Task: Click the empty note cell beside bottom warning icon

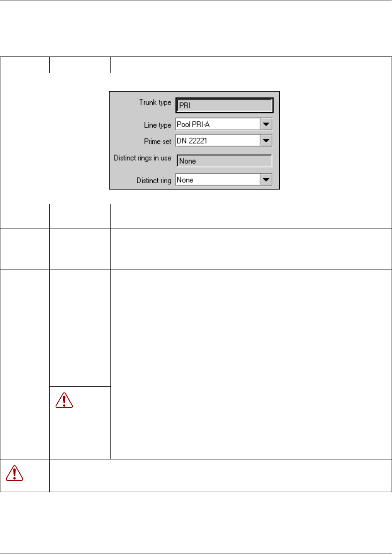Action: (x=220, y=475)
